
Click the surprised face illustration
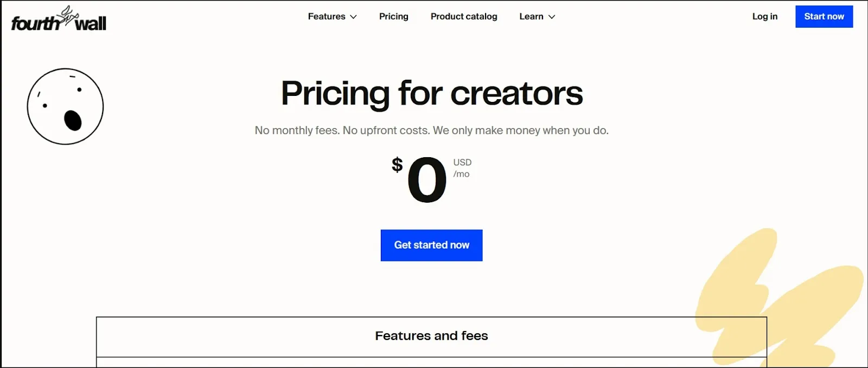click(65, 106)
